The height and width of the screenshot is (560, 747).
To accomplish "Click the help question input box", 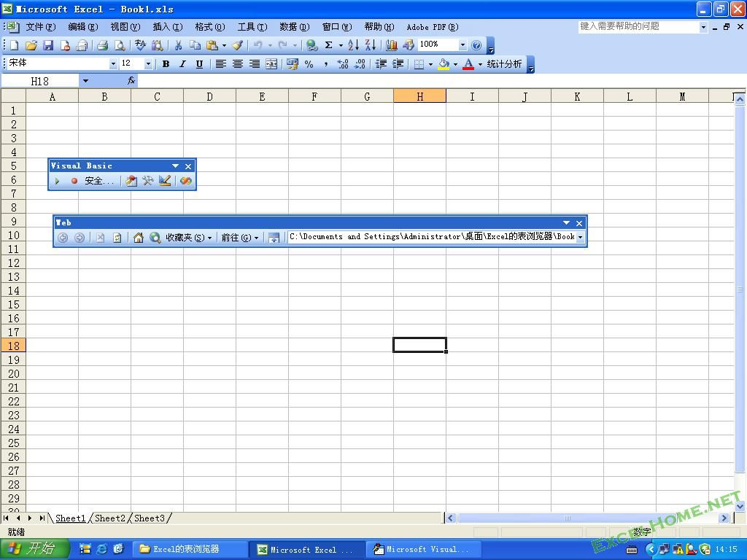I will (x=638, y=27).
